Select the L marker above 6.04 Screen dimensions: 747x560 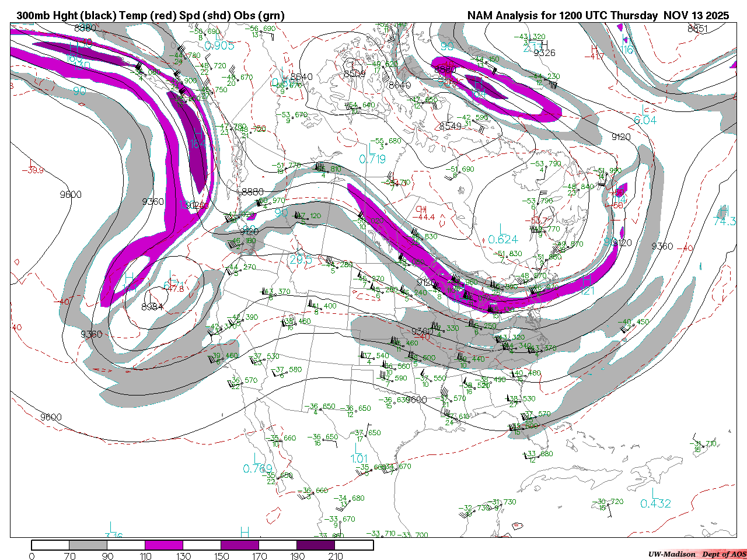coord(645,109)
